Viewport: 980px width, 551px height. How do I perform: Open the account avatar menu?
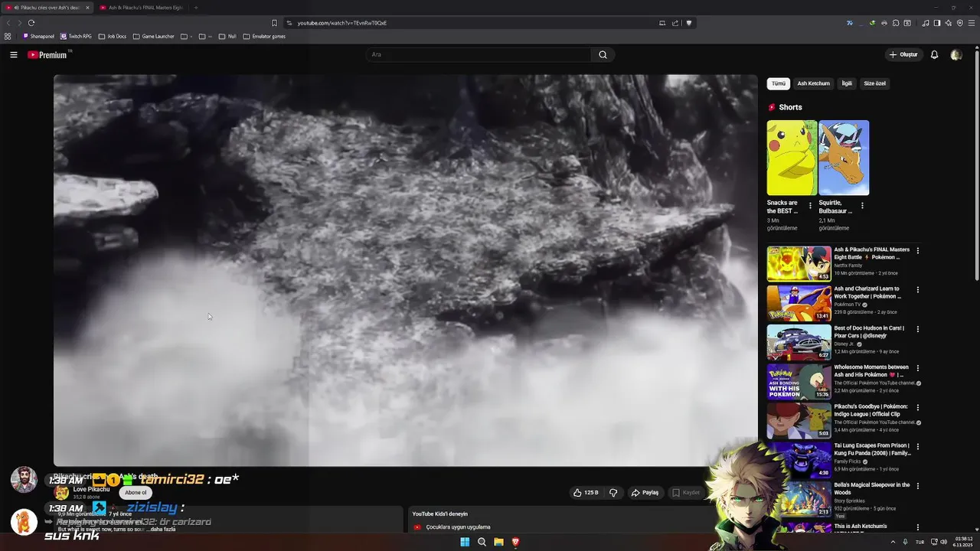coord(955,54)
